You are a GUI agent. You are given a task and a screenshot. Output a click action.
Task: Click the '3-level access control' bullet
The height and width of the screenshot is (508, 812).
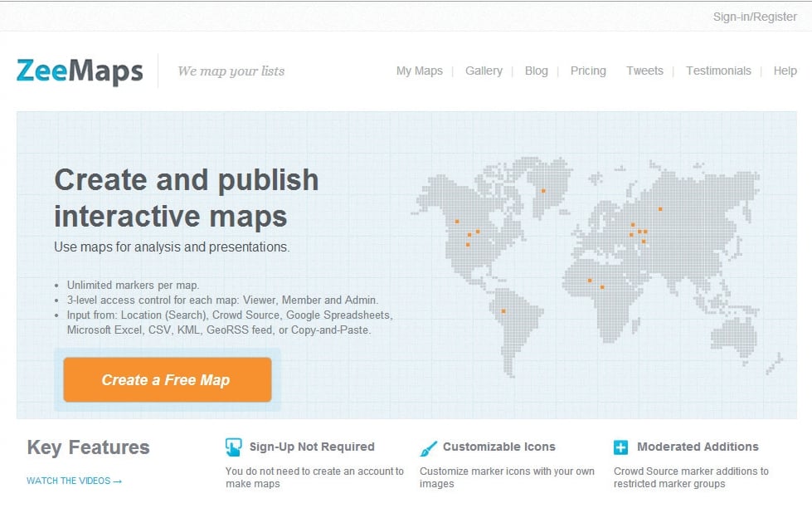click(x=222, y=300)
